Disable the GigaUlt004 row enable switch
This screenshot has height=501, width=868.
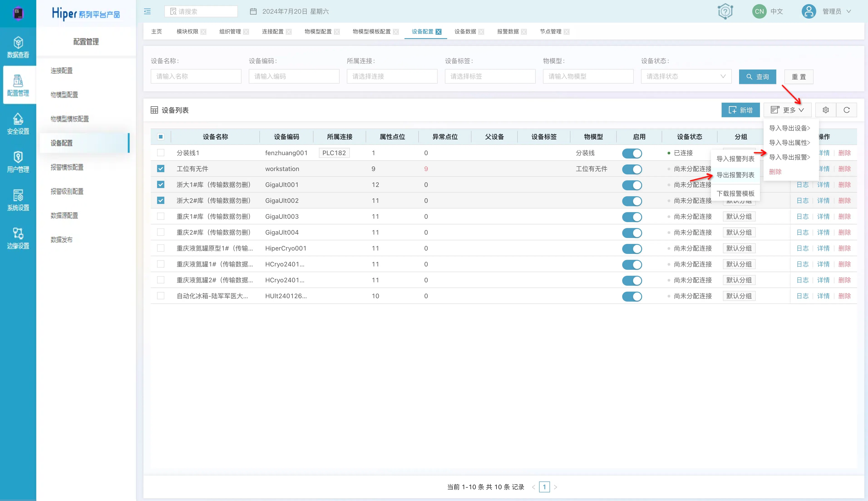point(632,233)
